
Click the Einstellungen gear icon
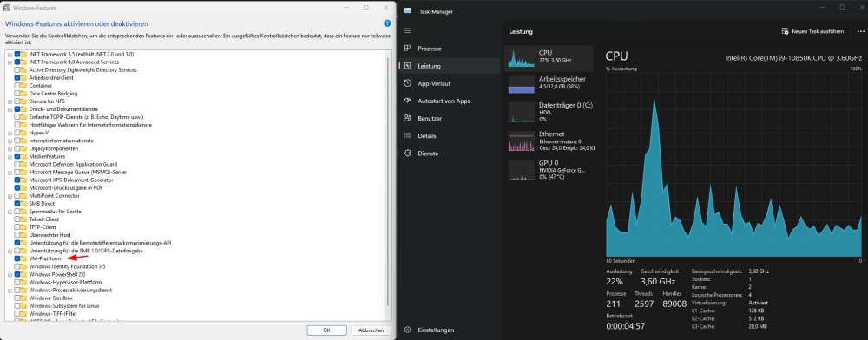pyautogui.click(x=408, y=330)
